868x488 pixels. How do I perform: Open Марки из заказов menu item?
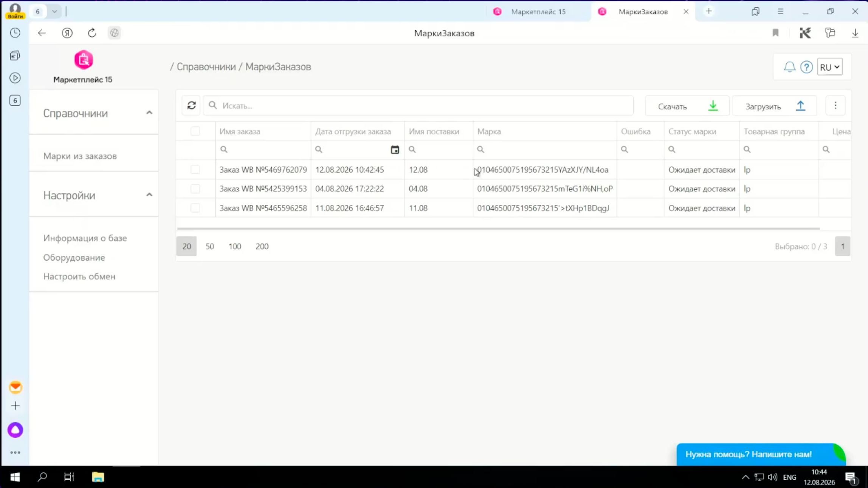tap(80, 156)
